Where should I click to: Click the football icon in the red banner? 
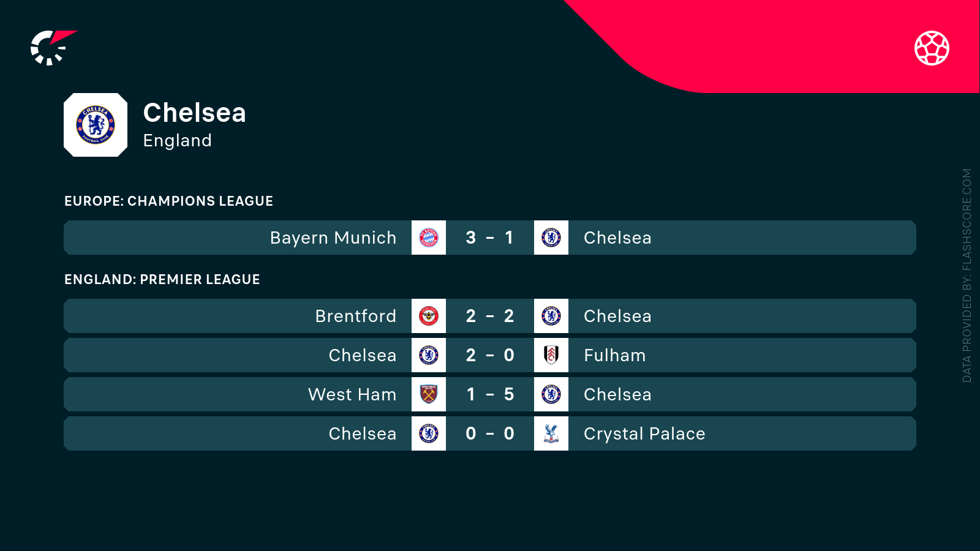click(932, 48)
